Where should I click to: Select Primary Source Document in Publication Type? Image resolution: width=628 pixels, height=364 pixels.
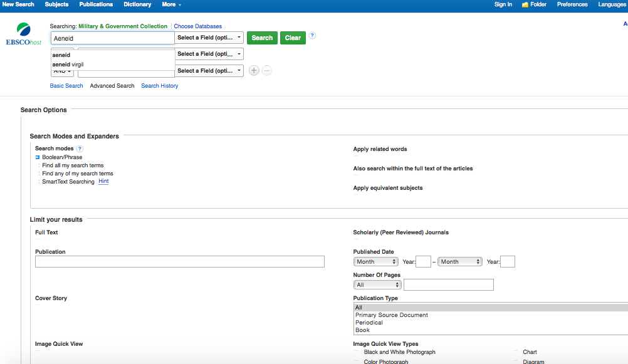[491, 315]
